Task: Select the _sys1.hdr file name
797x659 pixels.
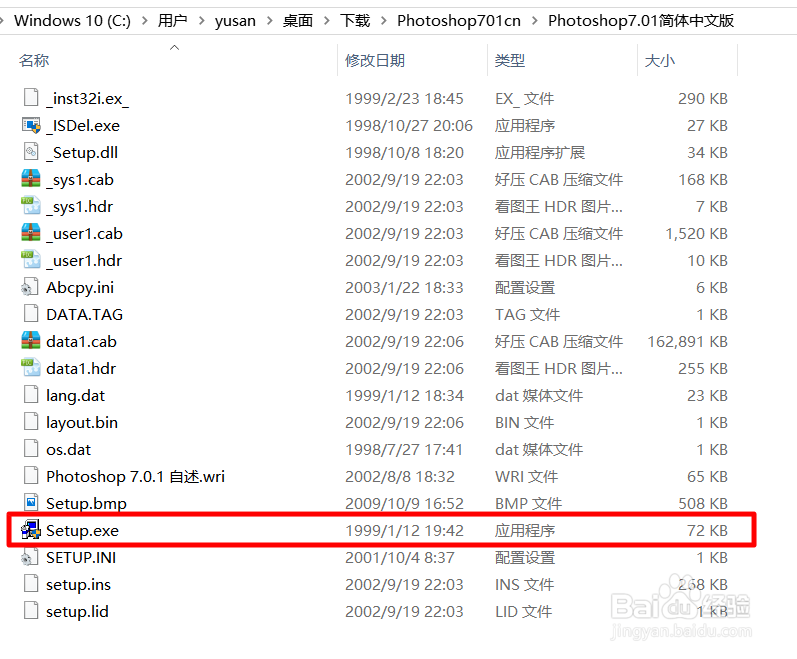Action: 79,206
